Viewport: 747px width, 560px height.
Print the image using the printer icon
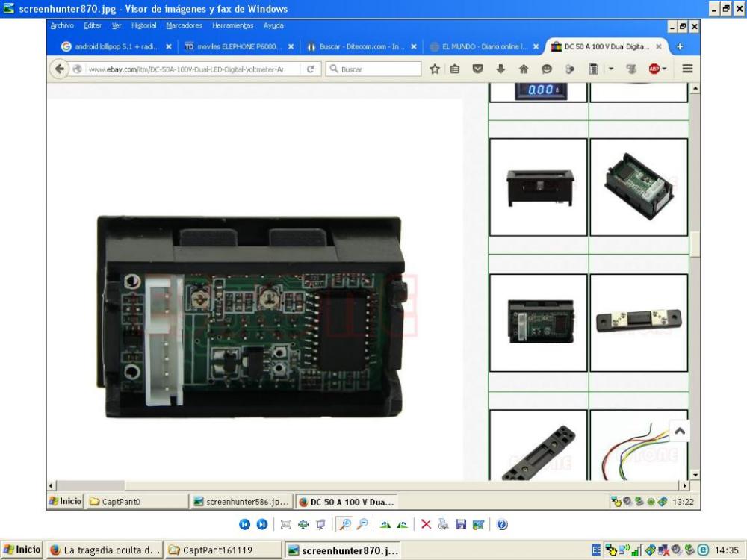coord(443,524)
